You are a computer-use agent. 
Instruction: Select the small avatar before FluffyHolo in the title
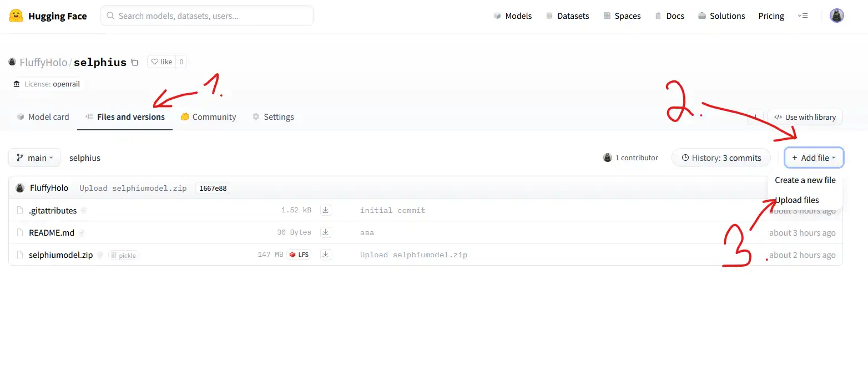[x=12, y=62]
